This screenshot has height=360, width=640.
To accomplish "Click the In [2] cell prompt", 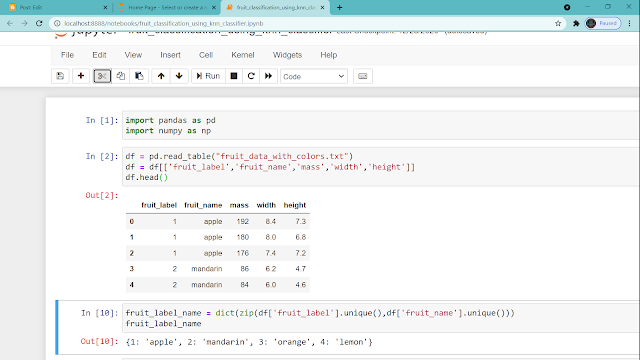I will (102, 156).
